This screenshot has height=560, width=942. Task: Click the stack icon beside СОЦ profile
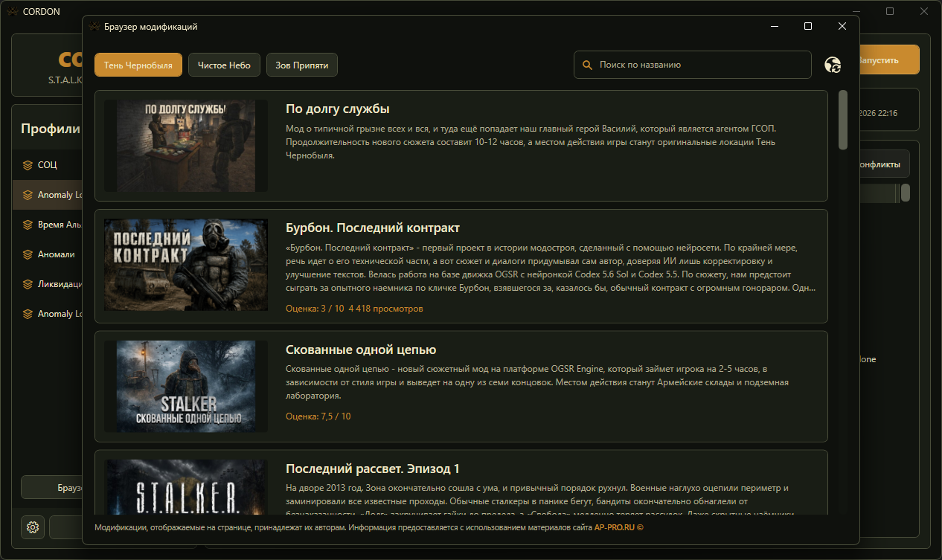(x=28, y=165)
